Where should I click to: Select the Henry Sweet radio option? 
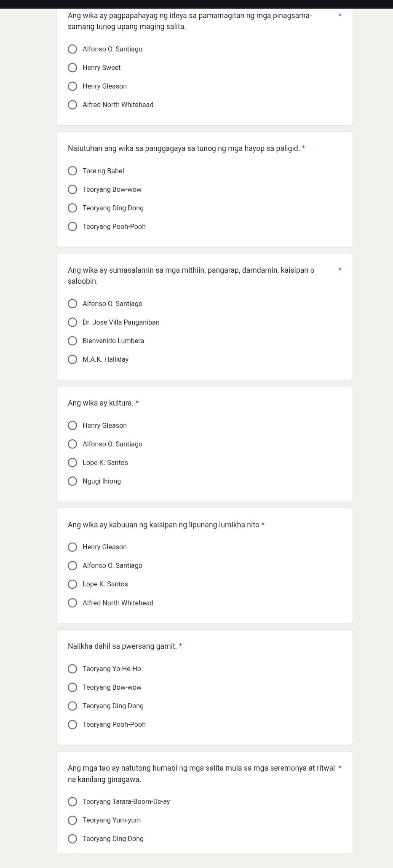pyautogui.click(x=72, y=68)
